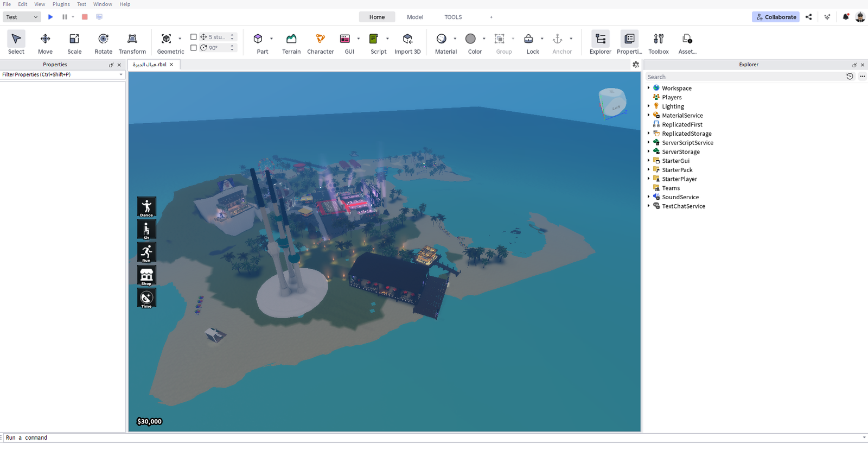
Task: Click the Lock tool
Action: pyautogui.click(x=528, y=39)
